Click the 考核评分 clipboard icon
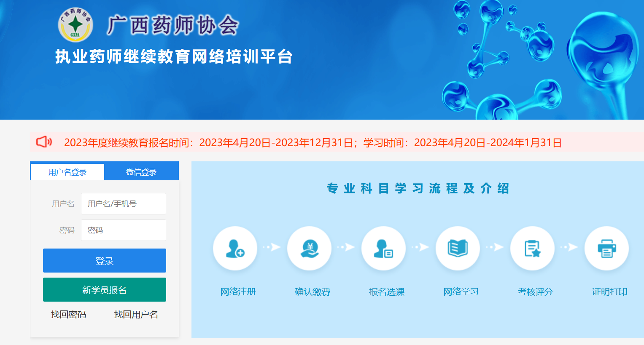The image size is (644, 345). click(x=532, y=248)
